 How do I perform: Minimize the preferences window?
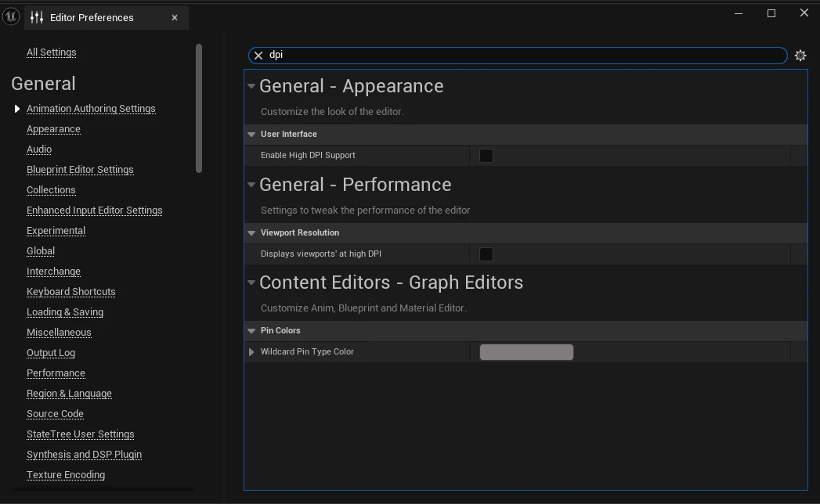(x=738, y=13)
